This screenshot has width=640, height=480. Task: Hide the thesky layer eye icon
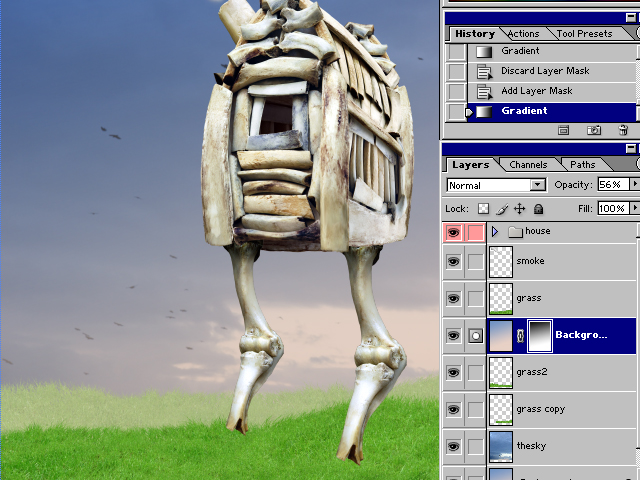pos(454,447)
